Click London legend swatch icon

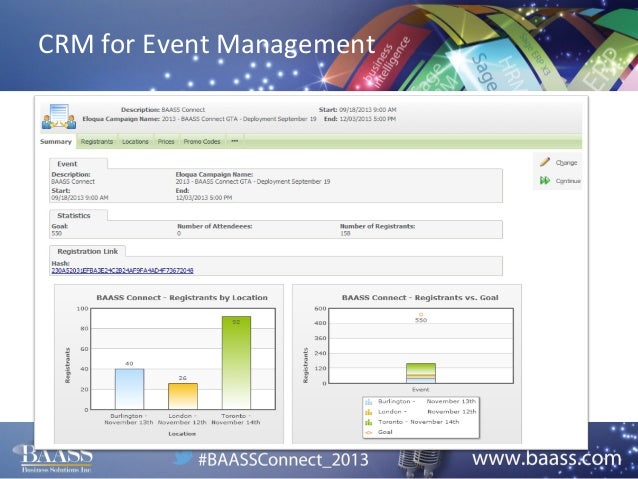(x=369, y=412)
